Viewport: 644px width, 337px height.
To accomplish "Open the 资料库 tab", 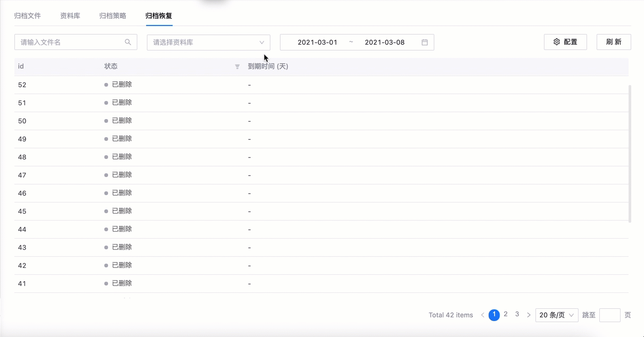I will [70, 15].
